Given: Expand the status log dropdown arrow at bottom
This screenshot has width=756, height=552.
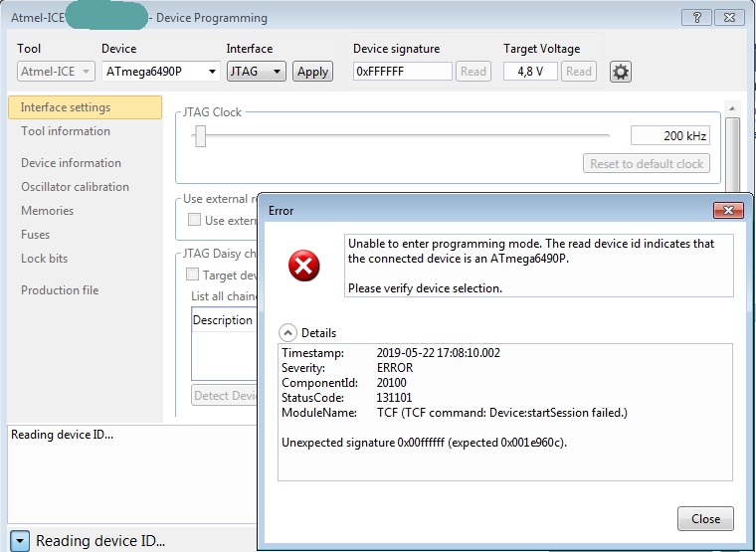Looking at the screenshot, I should pyautogui.click(x=20, y=541).
